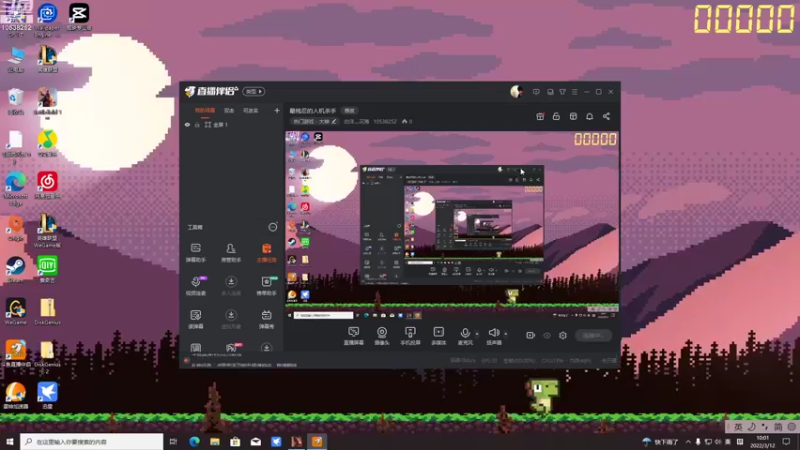Image resolution: width=800 pixels, height=450 pixels.
Task: Add a new scene with the plus button
Action: (x=277, y=110)
